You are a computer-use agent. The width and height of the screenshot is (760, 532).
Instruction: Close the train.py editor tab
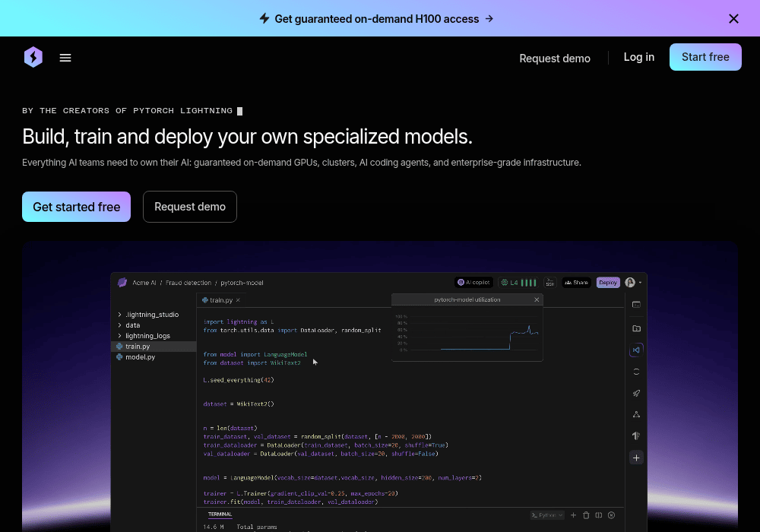[238, 300]
